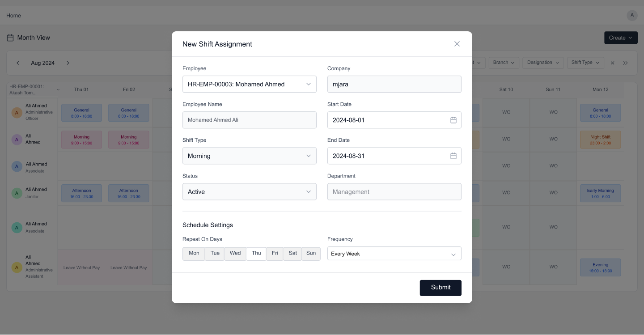Open the user avatar in top bar

632,15
